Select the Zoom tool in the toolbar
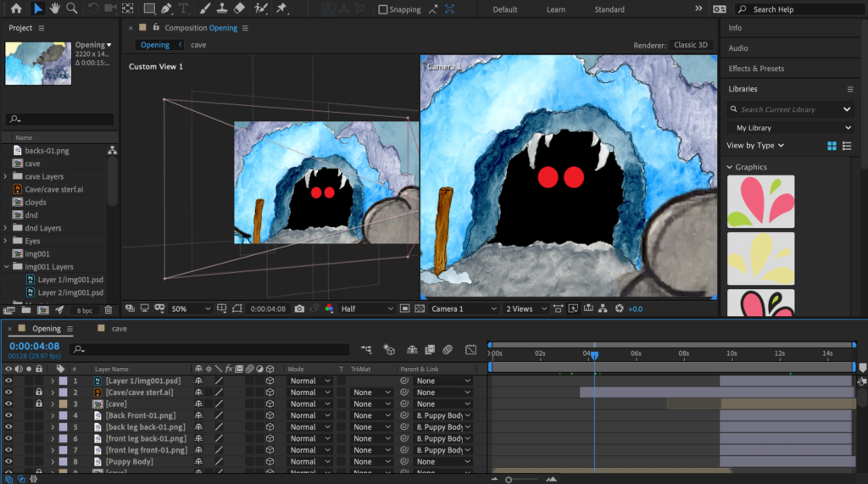 (72, 8)
